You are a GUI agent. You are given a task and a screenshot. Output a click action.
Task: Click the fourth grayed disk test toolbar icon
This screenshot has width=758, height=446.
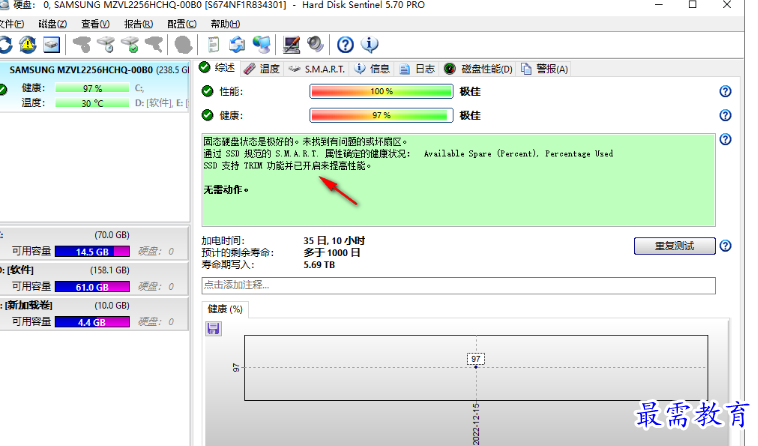pyautogui.click(x=154, y=45)
